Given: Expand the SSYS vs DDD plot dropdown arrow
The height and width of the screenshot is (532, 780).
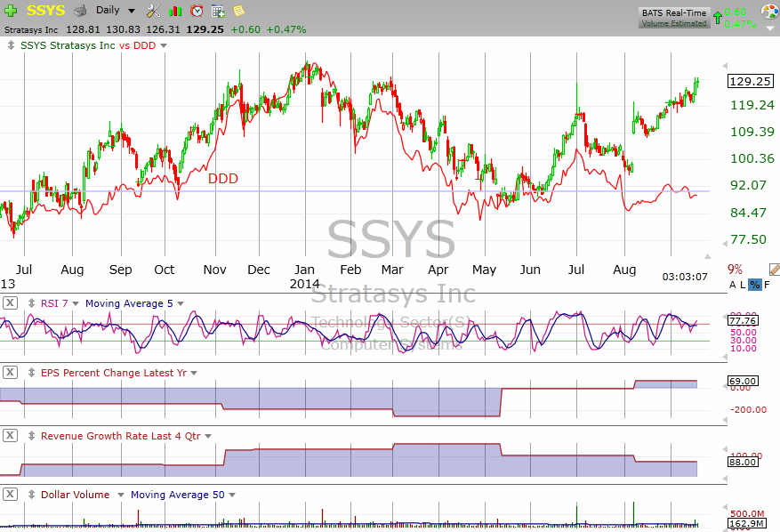Looking at the screenshot, I should [x=164, y=45].
